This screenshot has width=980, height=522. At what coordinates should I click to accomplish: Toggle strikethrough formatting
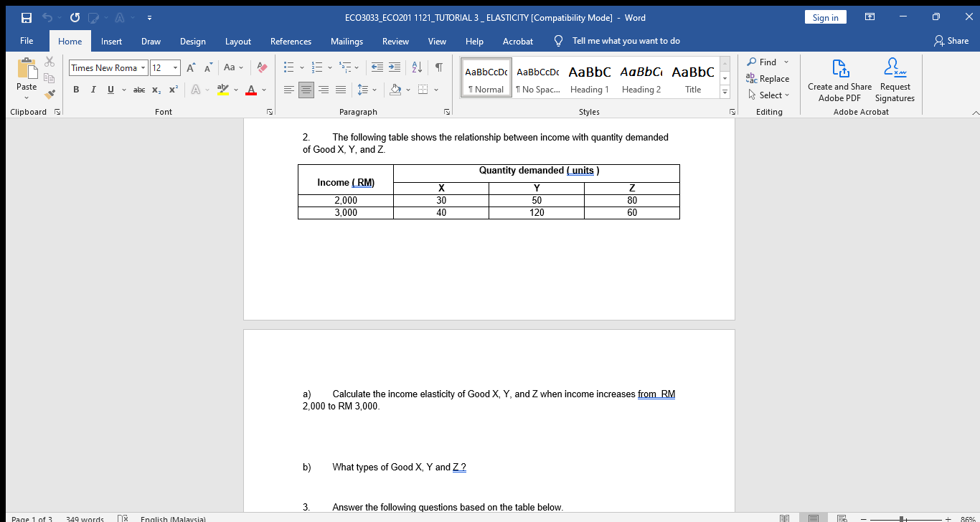pyautogui.click(x=139, y=90)
